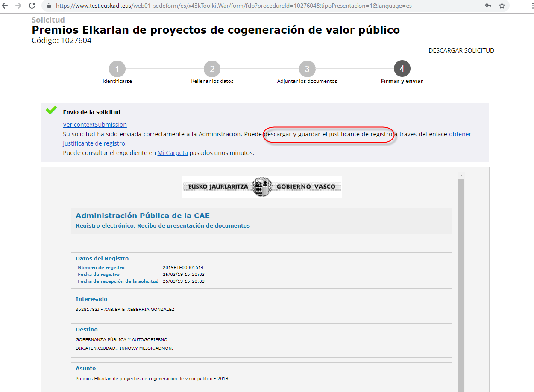534x392 pixels.
Task: Go to step 2 Rellenar los datos
Action: pos(212,69)
